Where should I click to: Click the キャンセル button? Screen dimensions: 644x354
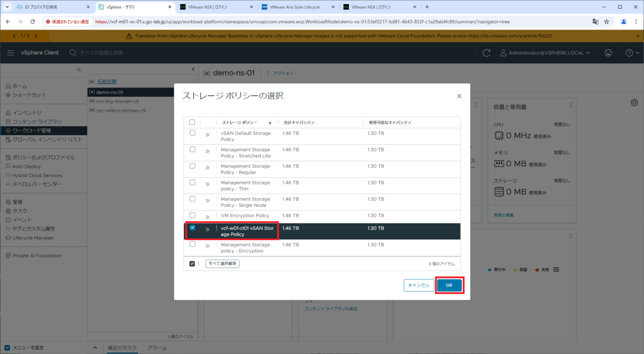419,285
